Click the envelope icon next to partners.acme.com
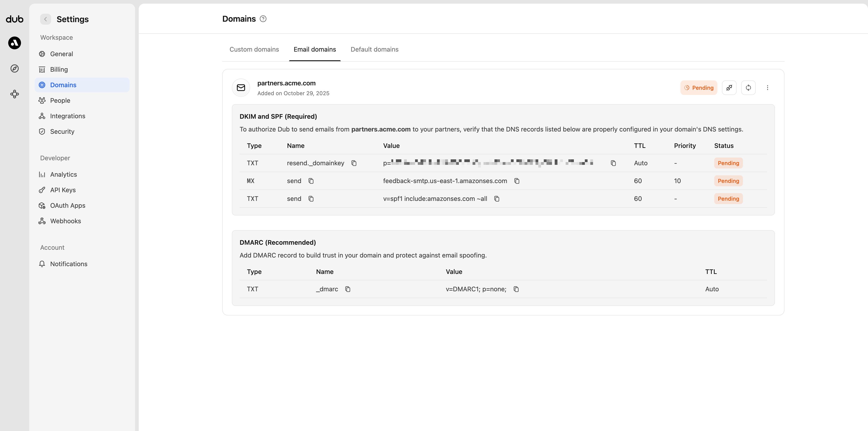The image size is (868, 431). [241, 88]
